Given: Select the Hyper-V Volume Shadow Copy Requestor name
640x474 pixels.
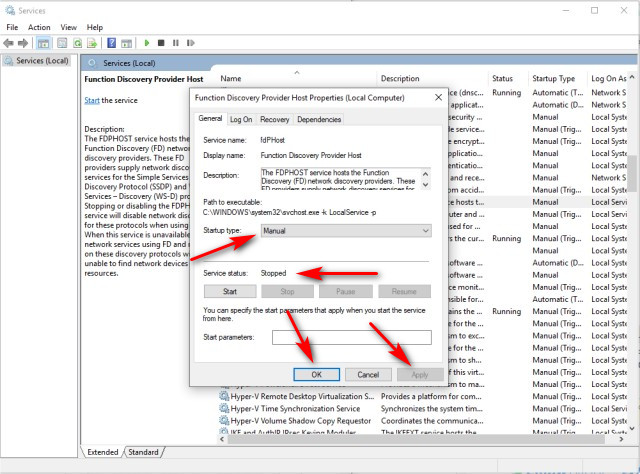Looking at the screenshot, I should tap(300, 421).
